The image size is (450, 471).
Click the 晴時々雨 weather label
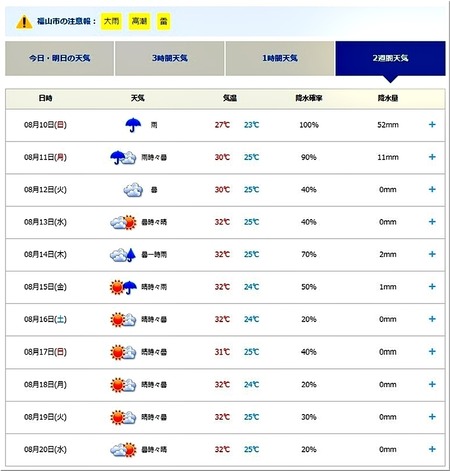154,287
